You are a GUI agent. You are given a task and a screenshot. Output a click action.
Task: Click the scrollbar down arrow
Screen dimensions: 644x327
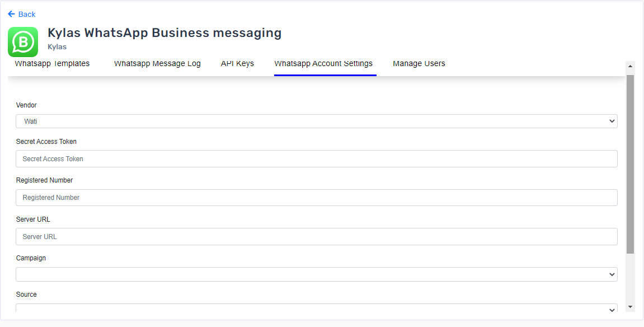pos(630,307)
